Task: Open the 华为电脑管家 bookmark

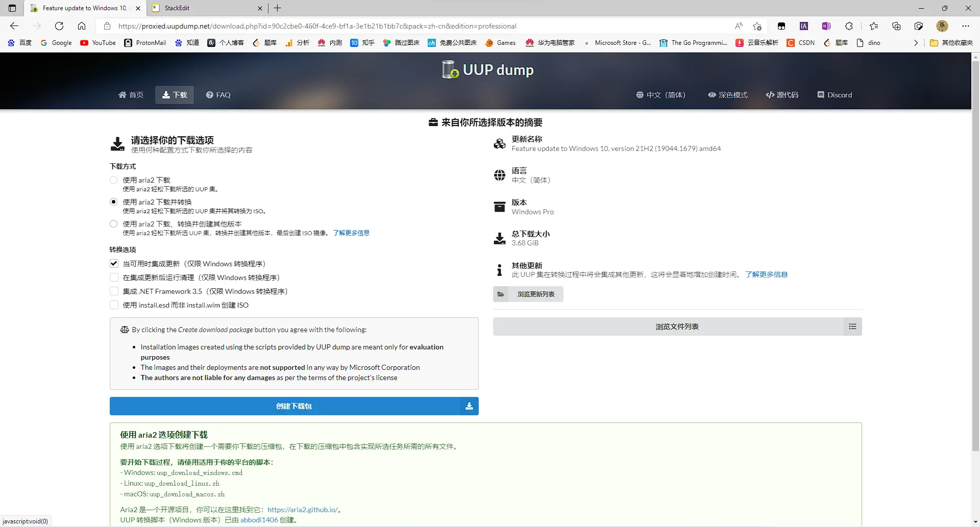Action: [x=550, y=43]
